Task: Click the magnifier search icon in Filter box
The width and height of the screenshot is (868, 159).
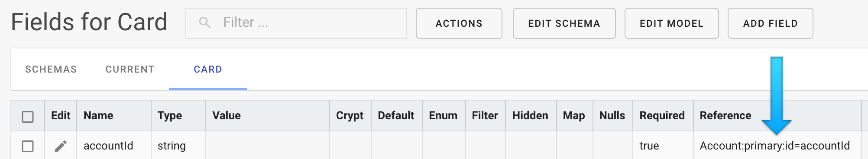Action: [204, 22]
